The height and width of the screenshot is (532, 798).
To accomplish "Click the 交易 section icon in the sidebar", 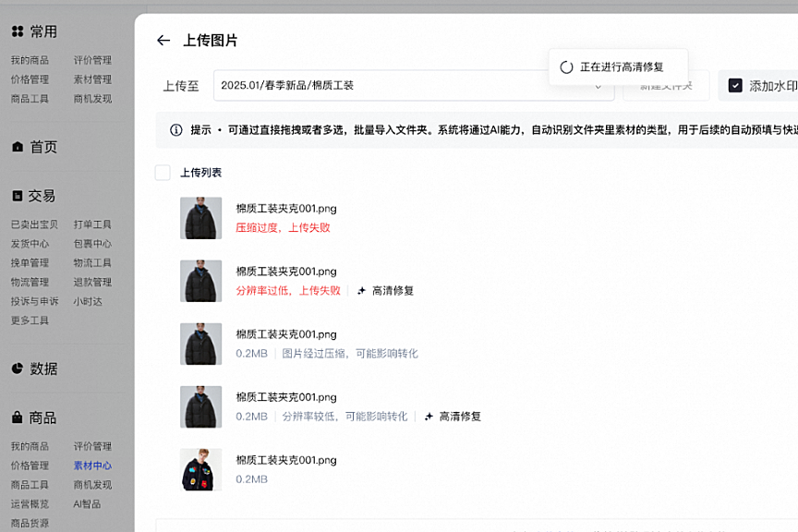I will pyautogui.click(x=17, y=195).
